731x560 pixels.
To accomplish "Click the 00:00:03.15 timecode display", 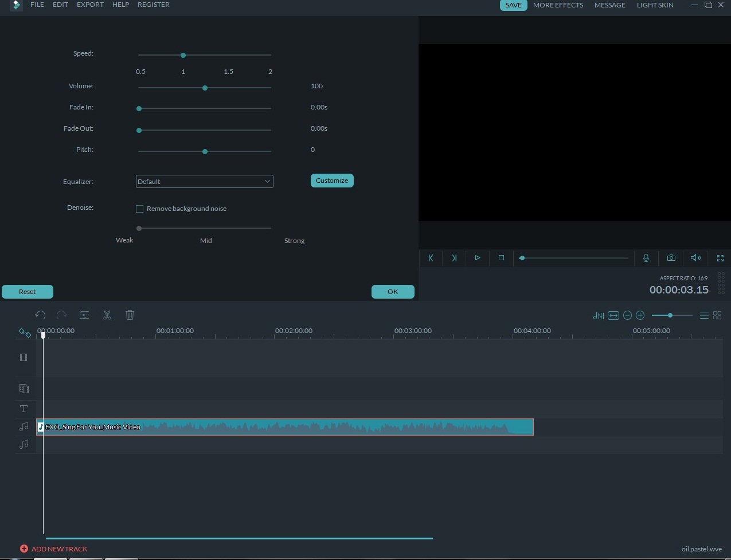I will (x=679, y=290).
